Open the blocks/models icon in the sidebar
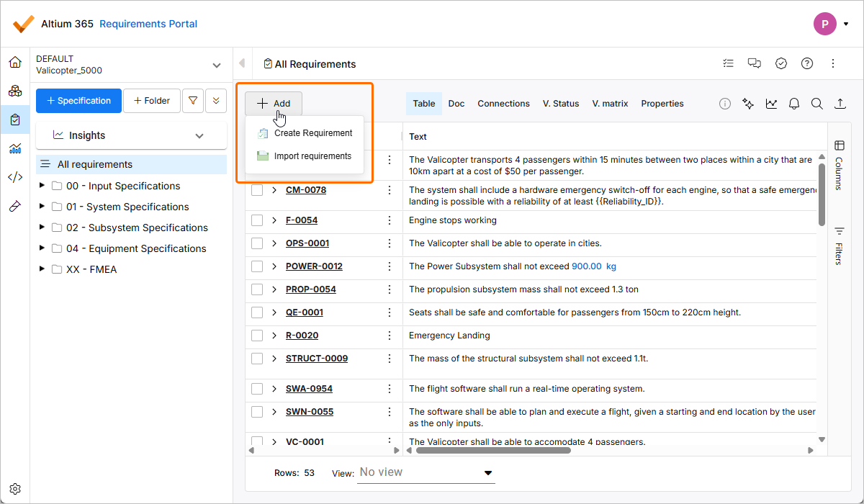 tap(14, 91)
